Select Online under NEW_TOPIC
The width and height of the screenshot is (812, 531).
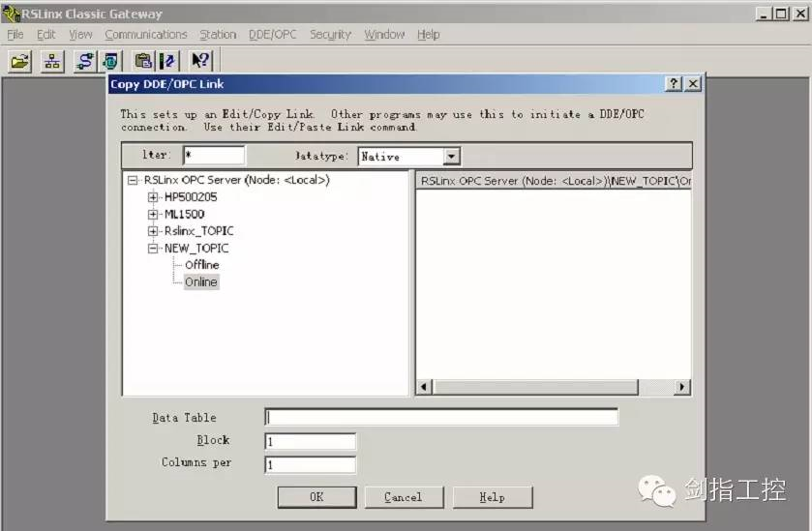pyautogui.click(x=201, y=282)
